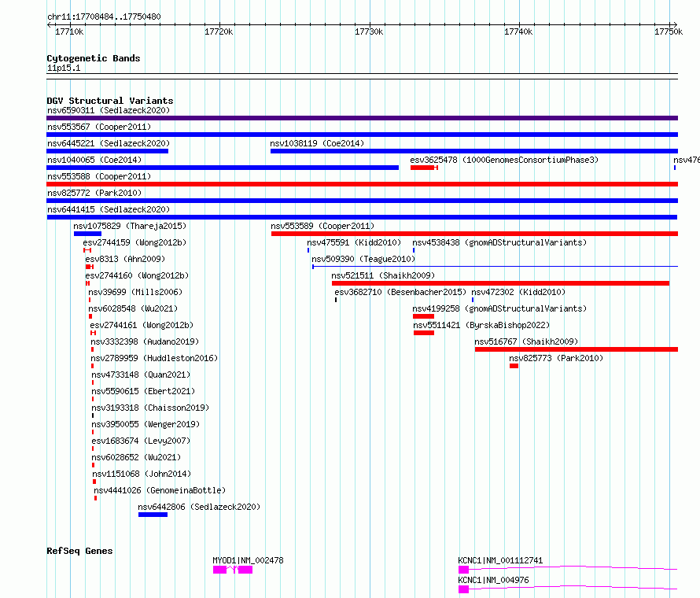Click KCNC1|NM_004976 gene label
The width and height of the screenshot is (700, 598).
click(x=493, y=580)
